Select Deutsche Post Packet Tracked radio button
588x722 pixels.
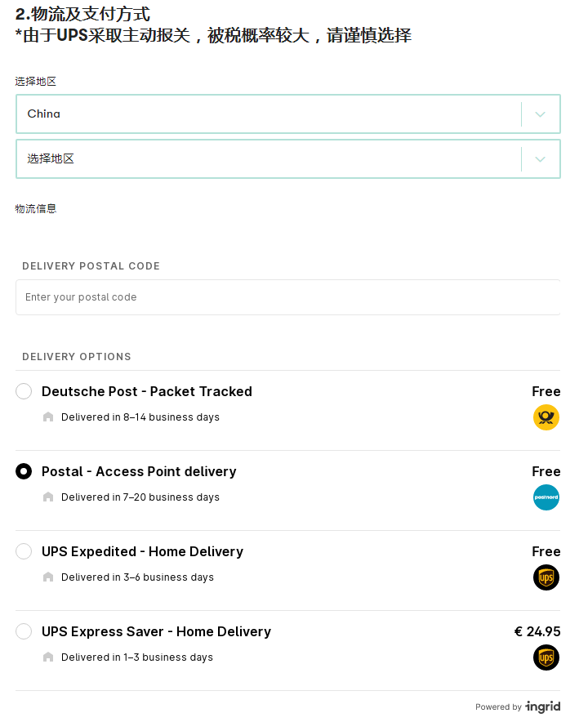point(24,391)
